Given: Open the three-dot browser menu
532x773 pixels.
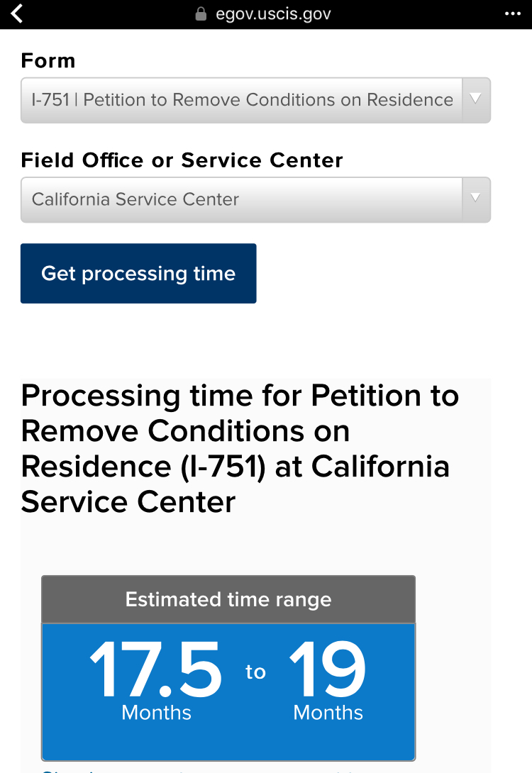Looking at the screenshot, I should [x=513, y=13].
